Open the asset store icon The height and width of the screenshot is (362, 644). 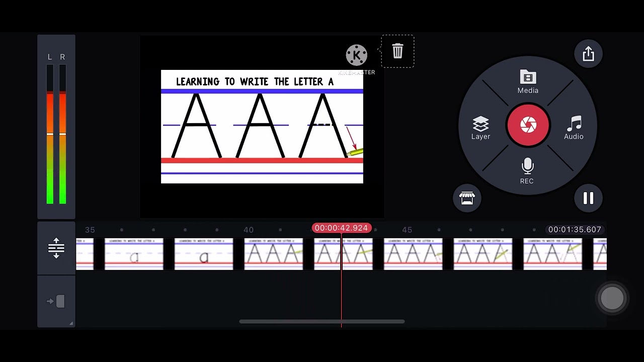pos(467,198)
